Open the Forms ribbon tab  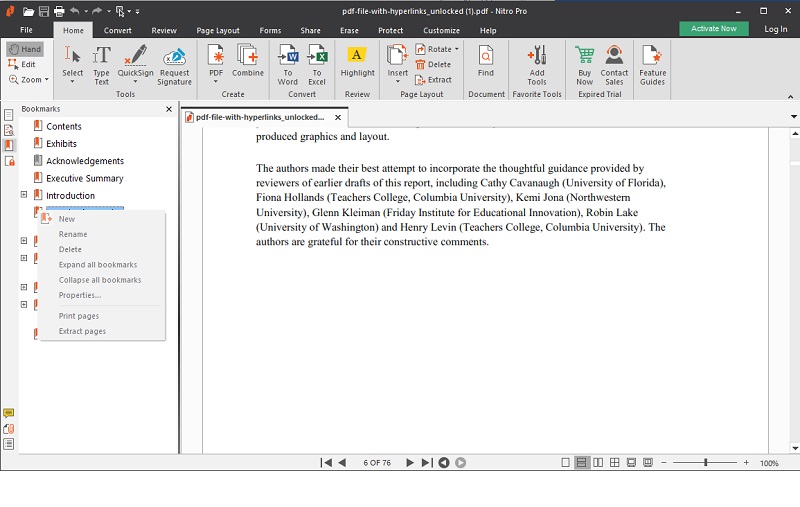tap(270, 31)
